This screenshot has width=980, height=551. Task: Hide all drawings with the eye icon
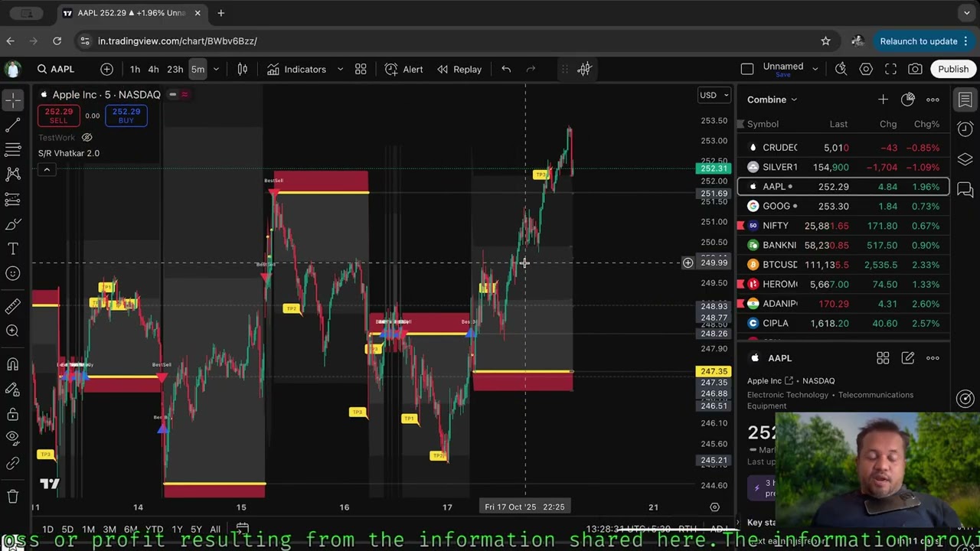pos(13,437)
